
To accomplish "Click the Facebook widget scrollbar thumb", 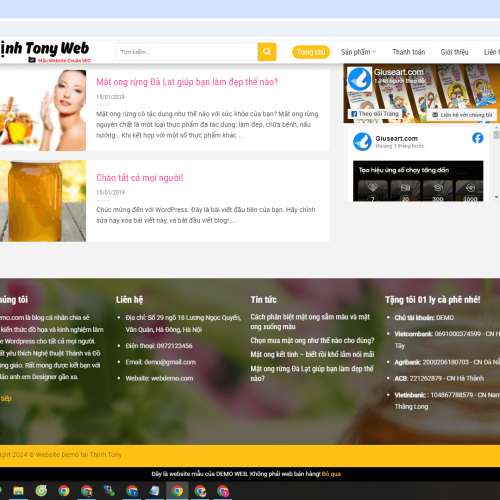I will pyautogui.click(x=496, y=135).
